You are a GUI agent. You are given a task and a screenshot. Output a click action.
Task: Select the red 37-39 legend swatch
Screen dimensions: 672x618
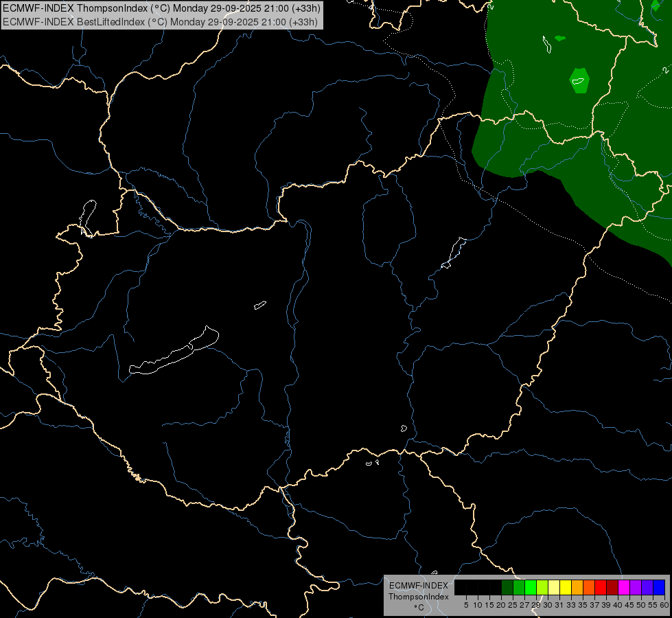[x=601, y=587]
